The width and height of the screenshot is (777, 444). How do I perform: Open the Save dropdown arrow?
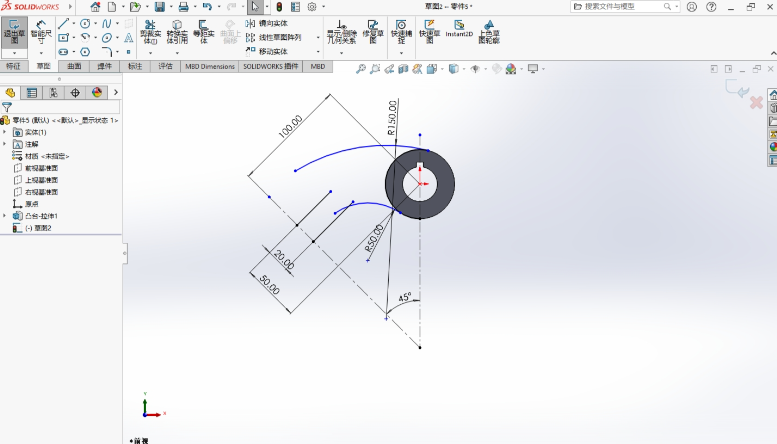pyautogui.click(x=171, y=7)
